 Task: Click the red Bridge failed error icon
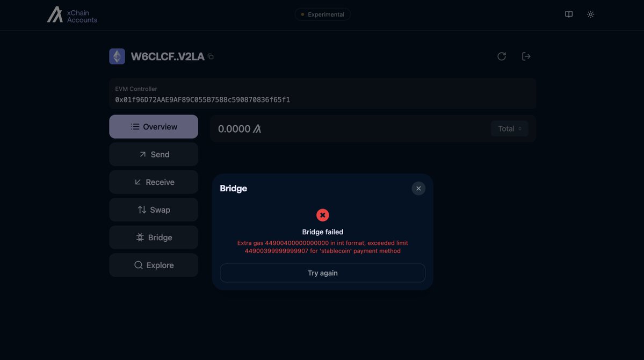tap(322, 215)
